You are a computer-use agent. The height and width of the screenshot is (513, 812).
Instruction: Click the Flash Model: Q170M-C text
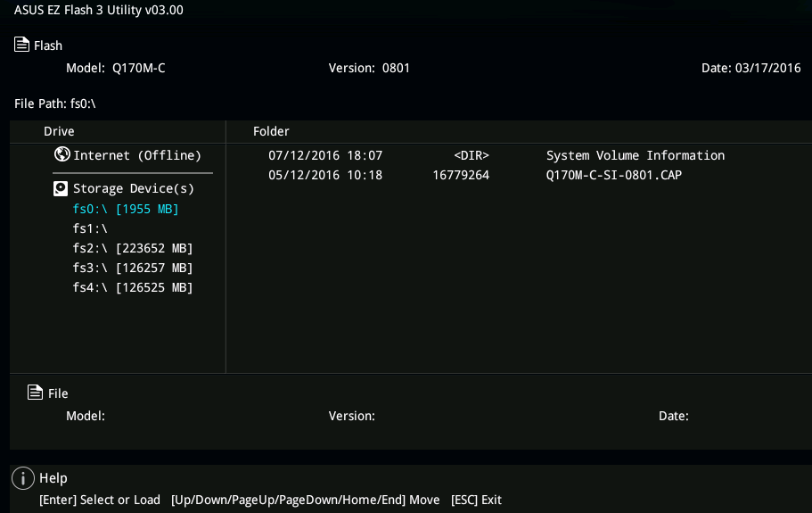click(116, 68)
